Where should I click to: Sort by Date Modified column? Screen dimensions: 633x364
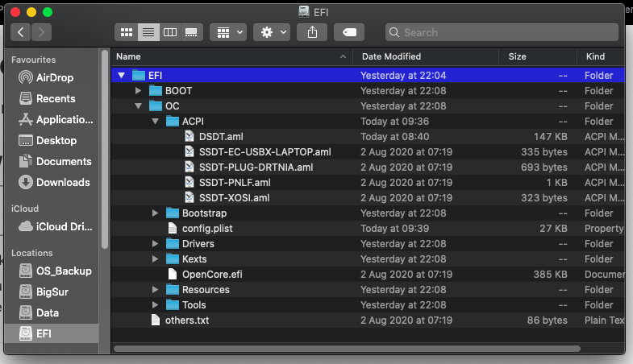(x=426, y=56)
